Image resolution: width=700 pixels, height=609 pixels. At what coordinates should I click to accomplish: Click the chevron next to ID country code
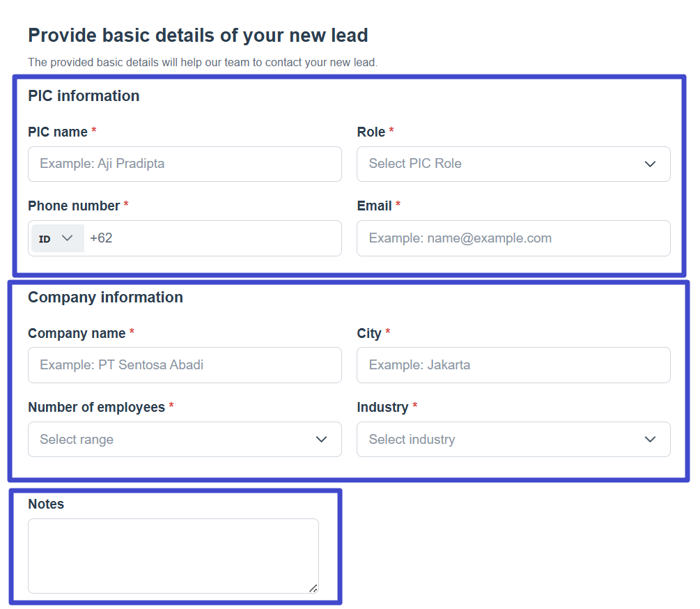point(68,238)
